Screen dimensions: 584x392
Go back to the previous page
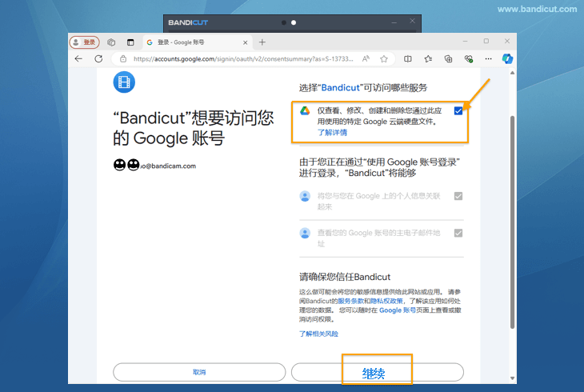(78, 58)
